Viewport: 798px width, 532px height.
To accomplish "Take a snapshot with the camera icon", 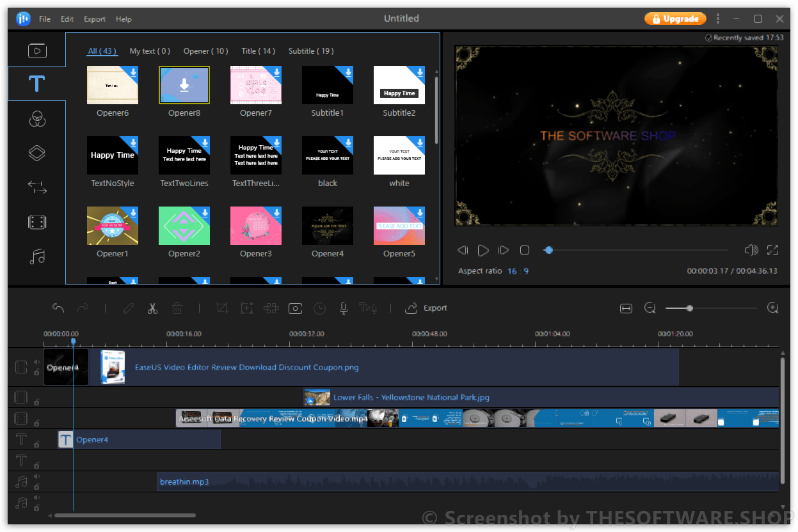I will point(295,308).
